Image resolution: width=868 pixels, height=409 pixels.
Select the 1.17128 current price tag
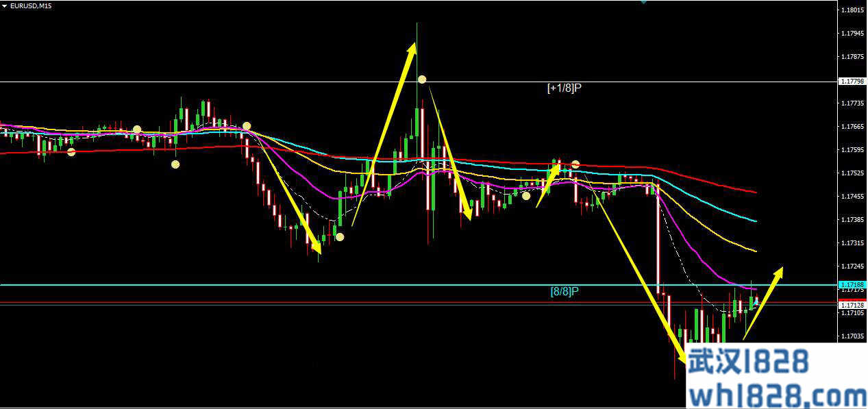pyautogui.click(x=852, y=303)
